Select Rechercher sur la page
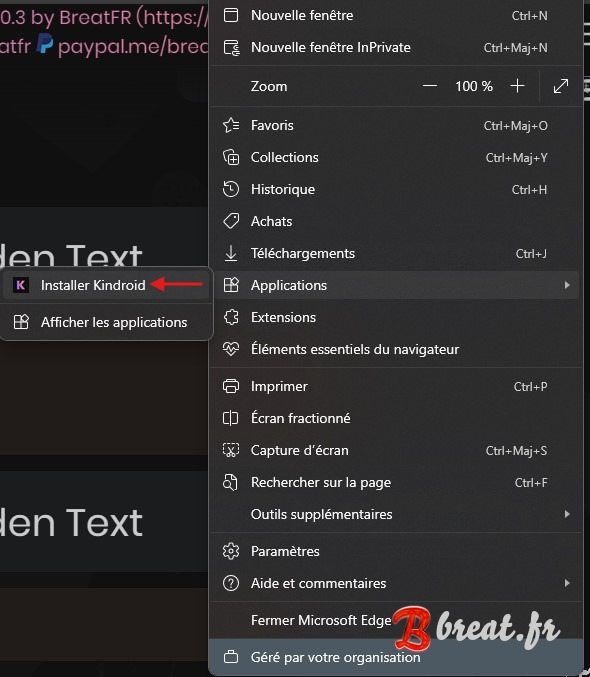 click(x=395, y=482)
